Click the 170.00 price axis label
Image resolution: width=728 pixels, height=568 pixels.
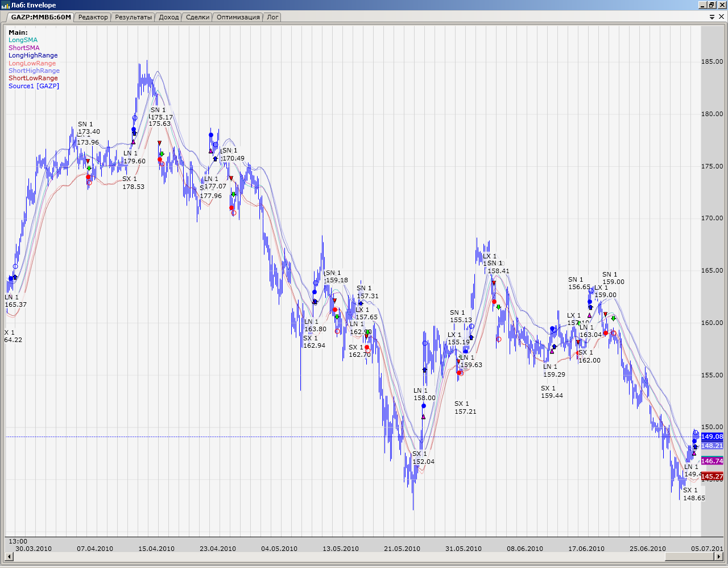[712, 218]
